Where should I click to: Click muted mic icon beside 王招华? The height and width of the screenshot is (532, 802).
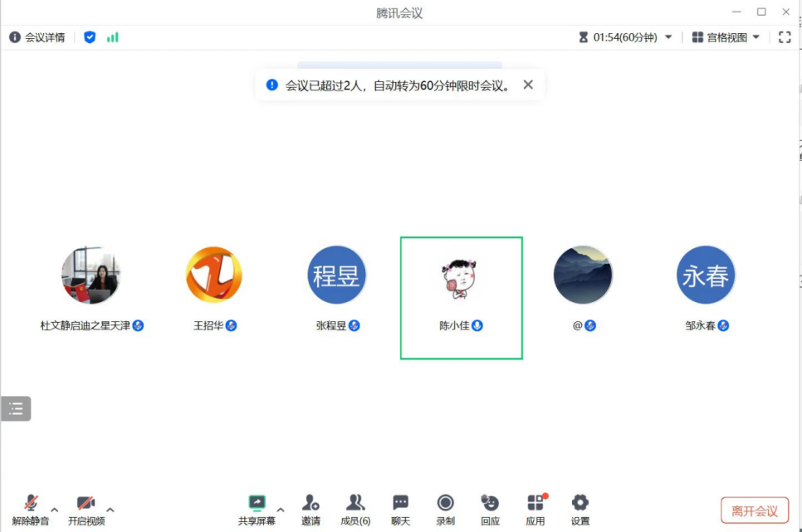click(231, 325)
